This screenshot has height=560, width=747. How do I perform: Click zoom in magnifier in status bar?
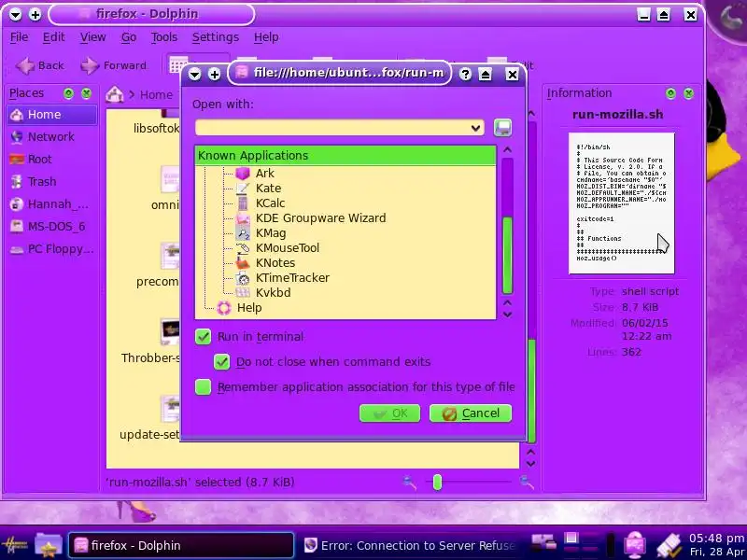pyautogui.click(x=527, y=483)
